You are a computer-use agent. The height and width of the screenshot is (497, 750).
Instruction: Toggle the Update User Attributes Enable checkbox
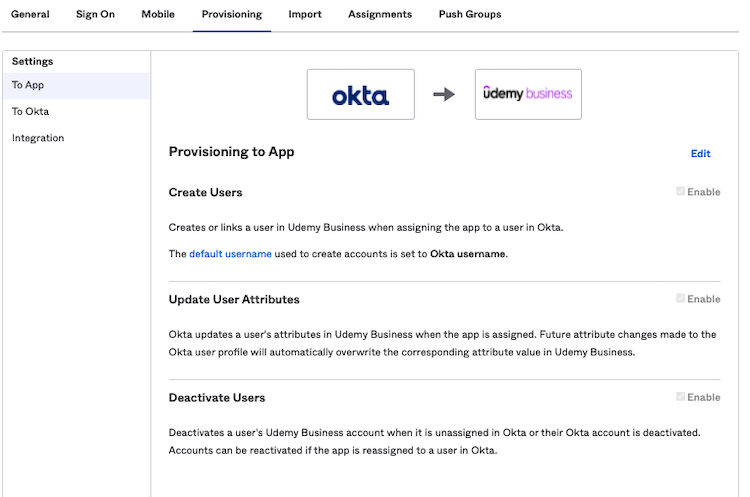tap(681, 299)
